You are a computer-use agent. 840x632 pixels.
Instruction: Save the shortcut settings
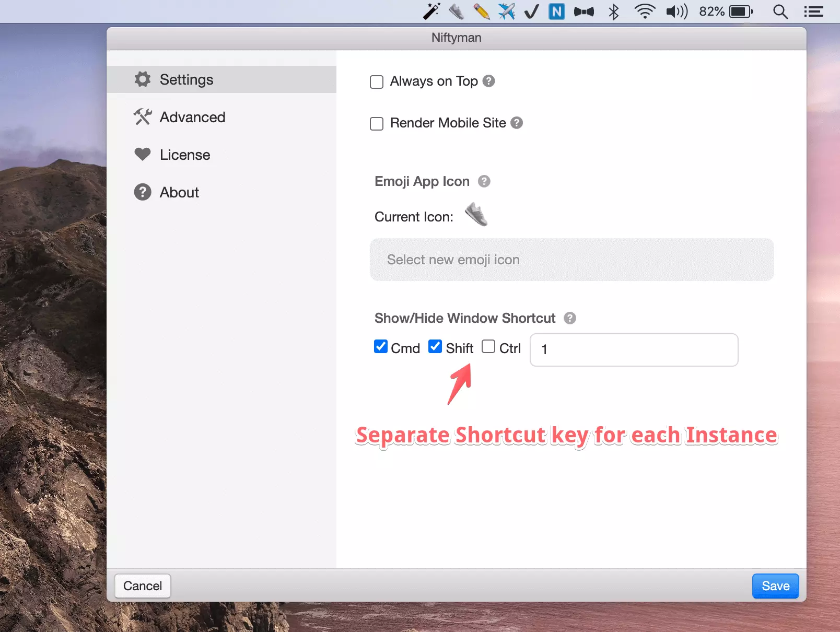pyautogui.click(x=775, y=586)
